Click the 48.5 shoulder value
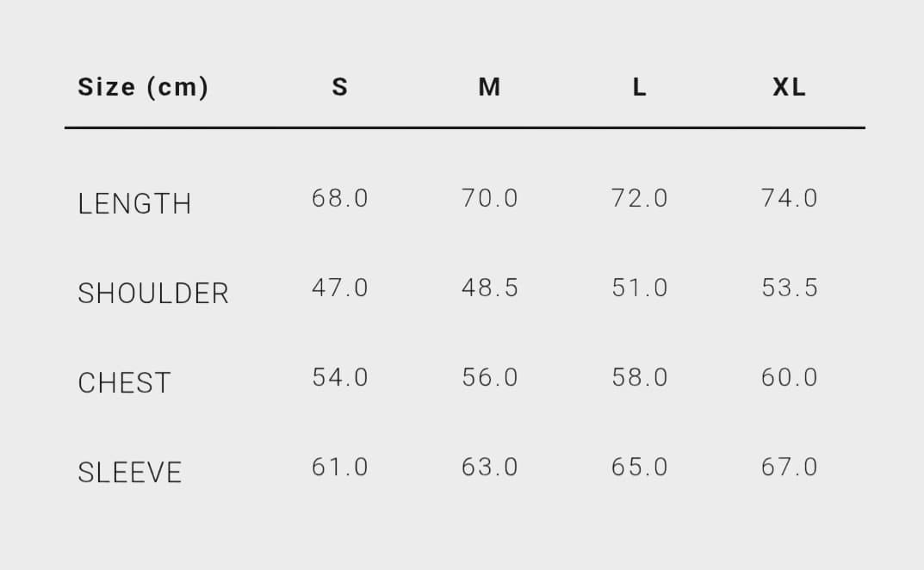Image resolution: width=924 pixels, height=570 pixels. (x=490, y=288)
